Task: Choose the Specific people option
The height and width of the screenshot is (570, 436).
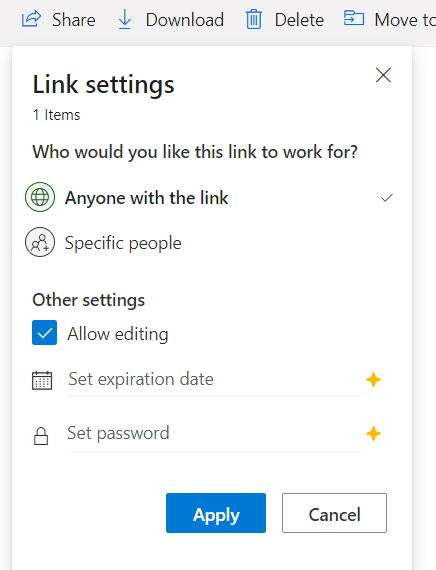Action: coord(209,242)
